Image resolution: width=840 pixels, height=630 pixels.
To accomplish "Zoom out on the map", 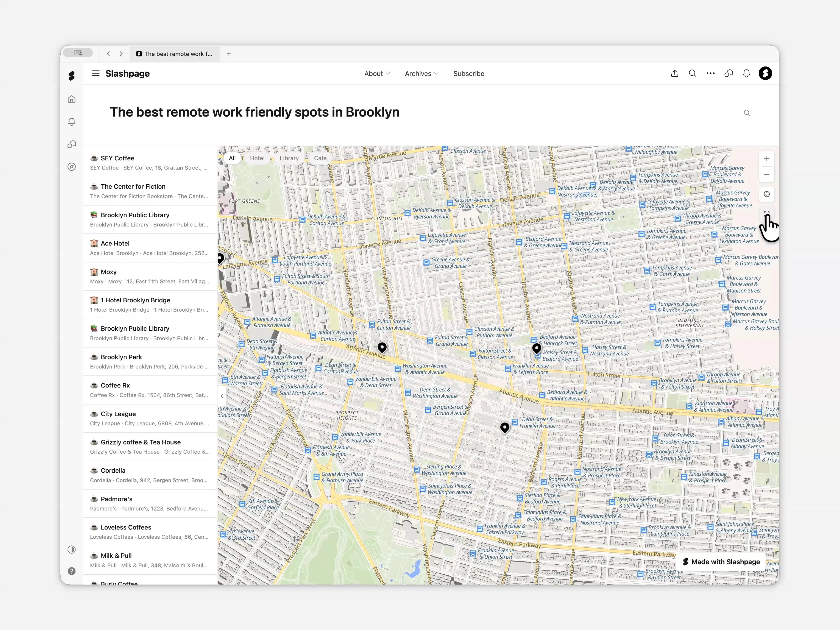I will point(767,174).
